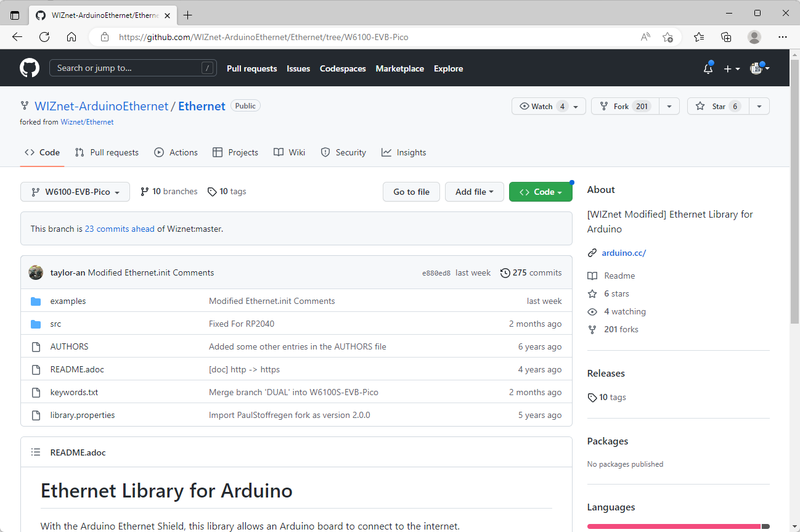Click the browser address bar URL
This screenshot has width=800, height=532.
pyautogui.click(x=263, y=37)
